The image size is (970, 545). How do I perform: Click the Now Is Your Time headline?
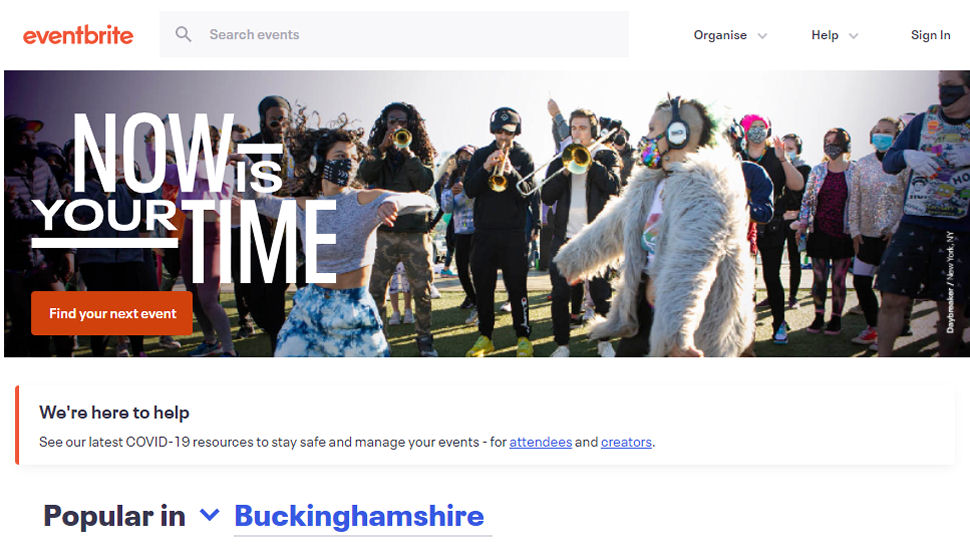(x=184, y=198)
